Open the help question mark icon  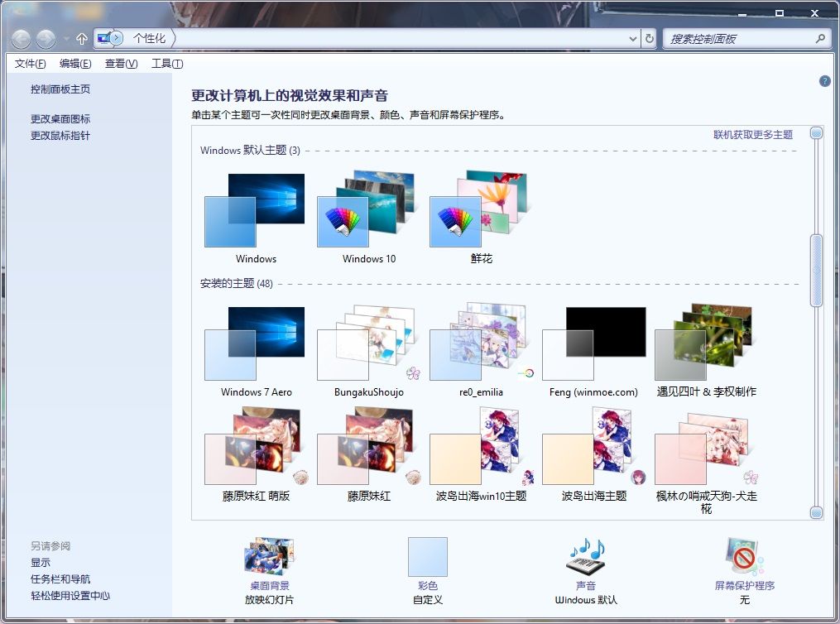[824, 81]
